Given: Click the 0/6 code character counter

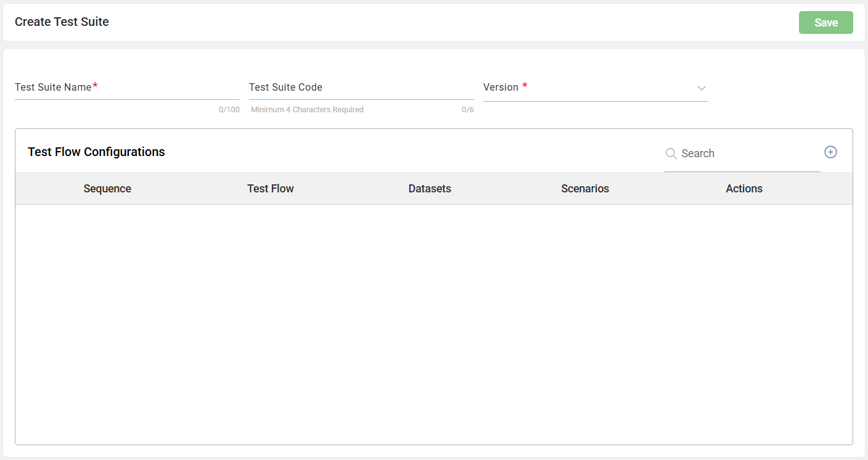Looking at the screenshot, I should [467, 110].
